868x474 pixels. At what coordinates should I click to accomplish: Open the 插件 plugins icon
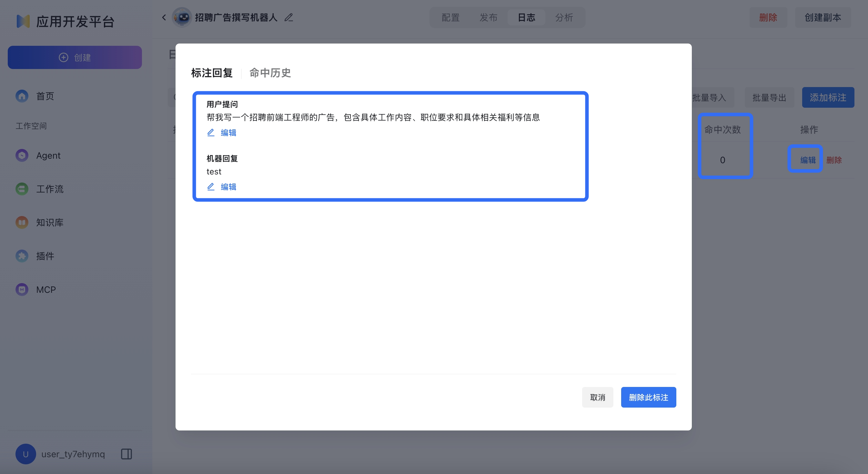[x=22, y=256]
